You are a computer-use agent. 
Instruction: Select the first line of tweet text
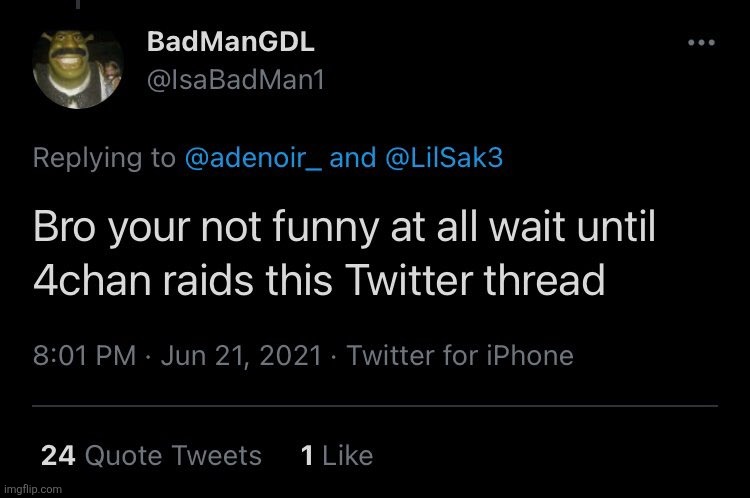tap(345, 229)
